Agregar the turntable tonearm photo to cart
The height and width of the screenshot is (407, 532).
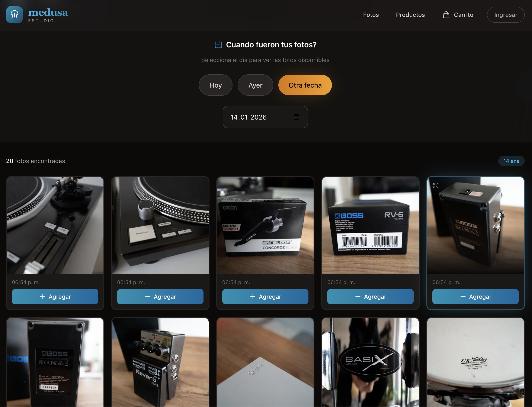(x=55, y=297)
